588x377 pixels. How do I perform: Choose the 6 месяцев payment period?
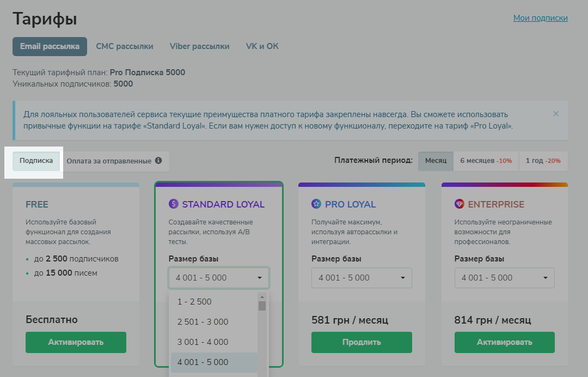click(x=486, y=161)
